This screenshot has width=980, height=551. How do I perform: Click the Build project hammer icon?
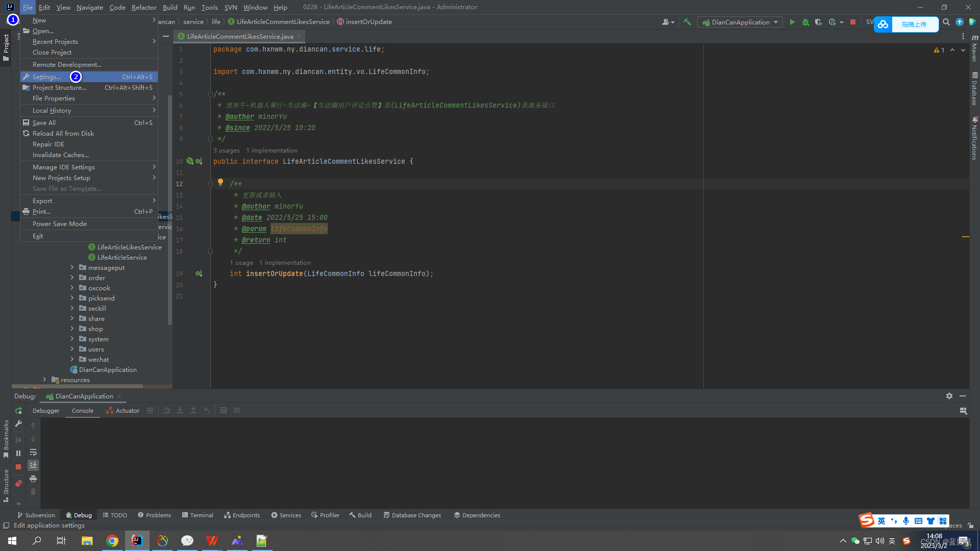[x=687, y=22]
